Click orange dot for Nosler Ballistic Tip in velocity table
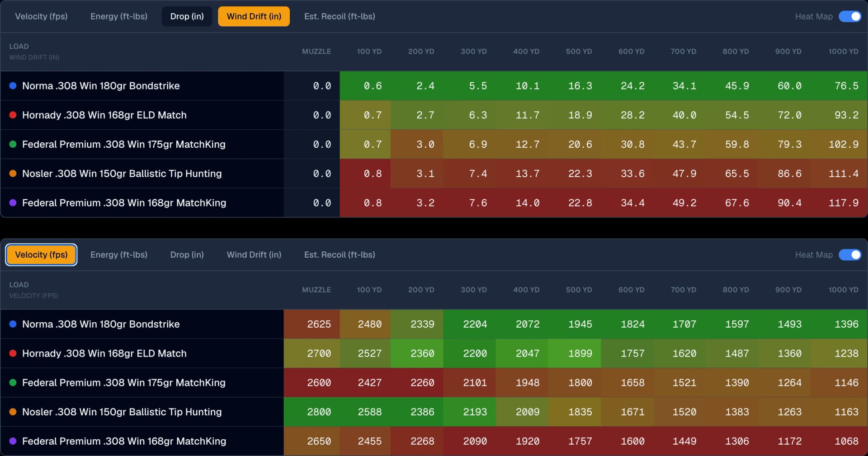Image resolution: width=868 pixels, height=456 pixels. pyautogui.click(x=13, y=412)
